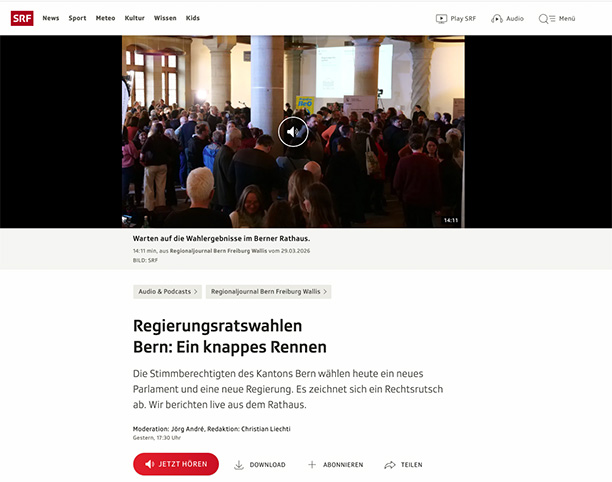
Task: Click the Rathaus audio thumbnail image
Action: [x=293, y=132]
